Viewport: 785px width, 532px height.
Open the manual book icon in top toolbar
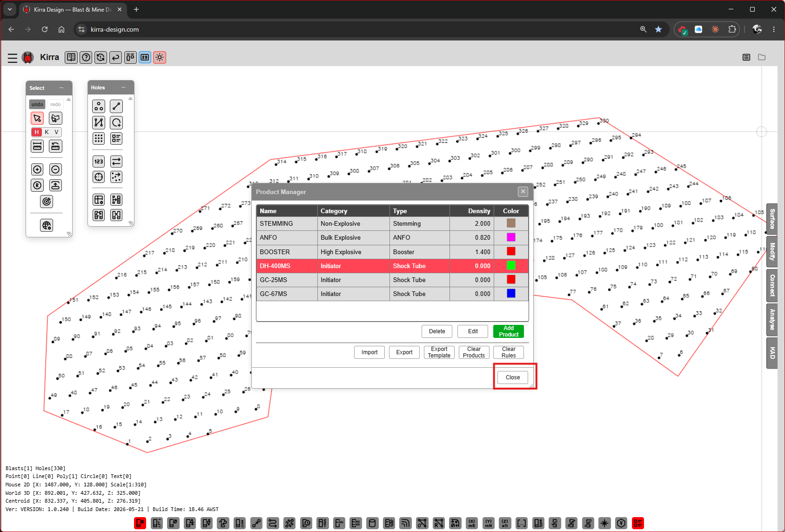click(71, 57)
